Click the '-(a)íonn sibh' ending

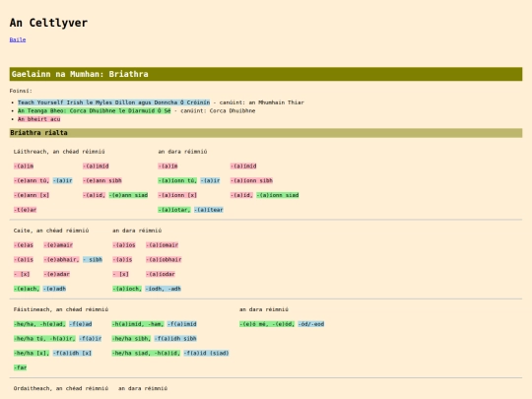[252, 180]
